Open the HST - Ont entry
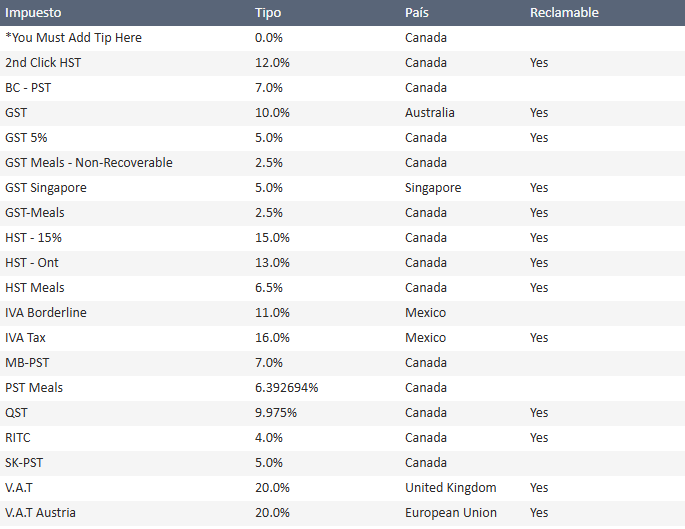Image resolution: width=685 pixels, height=529 pixels. point(342,263)
